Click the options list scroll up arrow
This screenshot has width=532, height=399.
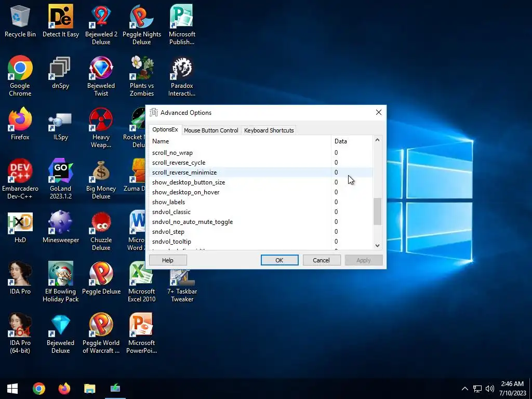tap(377, 140)
